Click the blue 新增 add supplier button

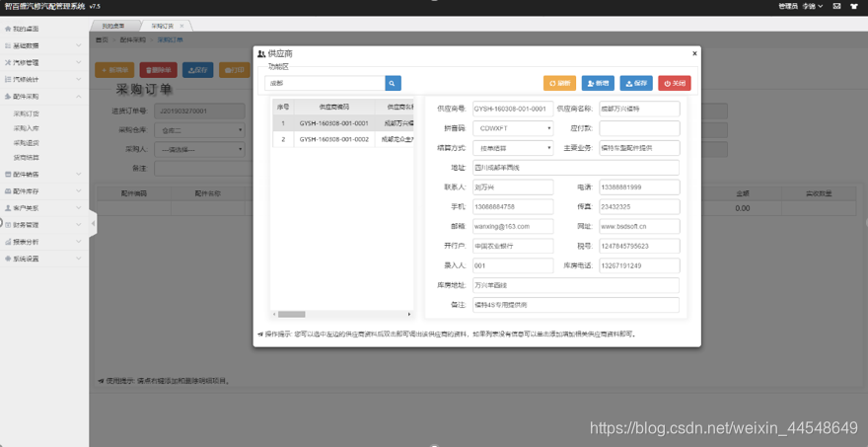598,83
